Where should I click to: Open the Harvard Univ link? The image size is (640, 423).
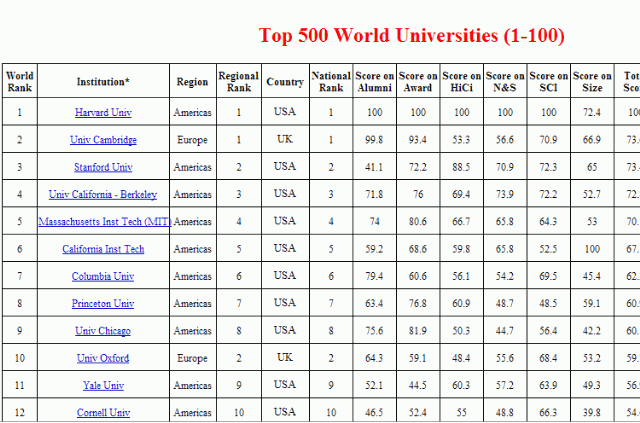103,112
